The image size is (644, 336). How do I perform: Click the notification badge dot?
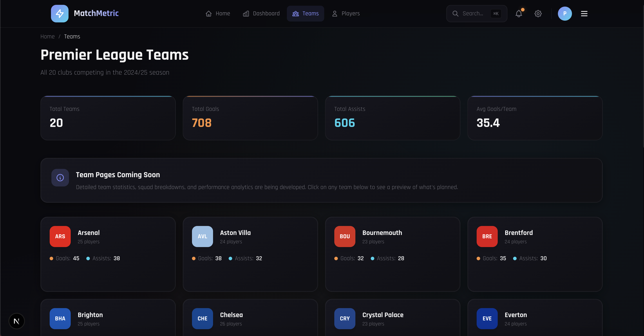[523, 10]
